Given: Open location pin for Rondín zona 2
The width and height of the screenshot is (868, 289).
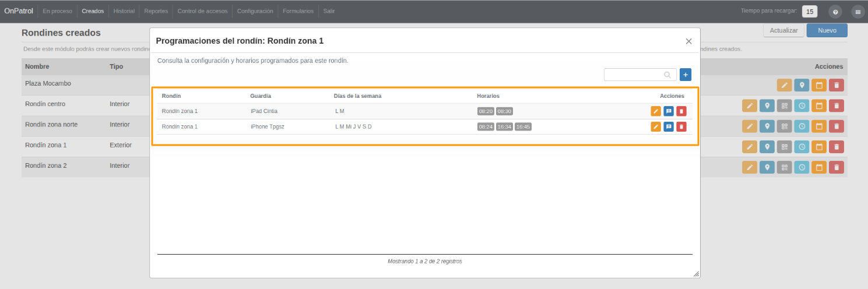Looking at the screenshot, I should tap(767, 167).
